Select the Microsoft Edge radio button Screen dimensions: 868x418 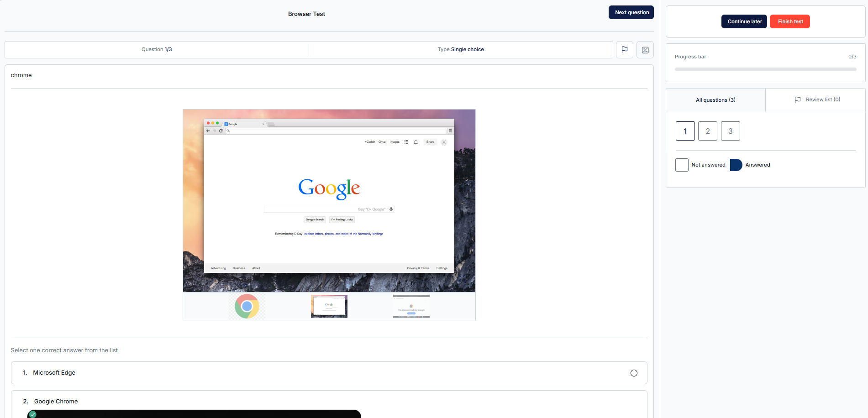coord(634,373)
